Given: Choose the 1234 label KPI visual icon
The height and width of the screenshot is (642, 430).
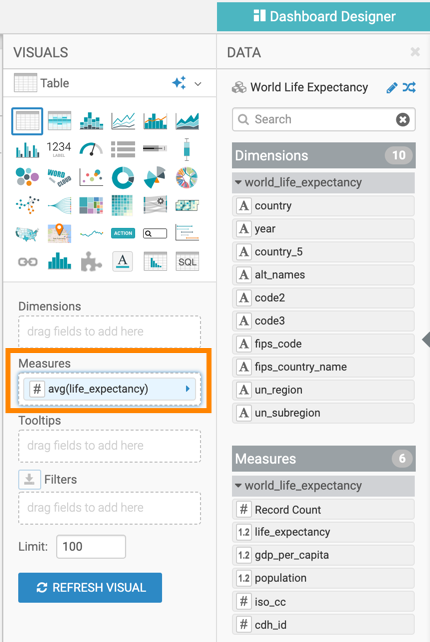Looking at the screenshot, I should (x=59, y=149).
